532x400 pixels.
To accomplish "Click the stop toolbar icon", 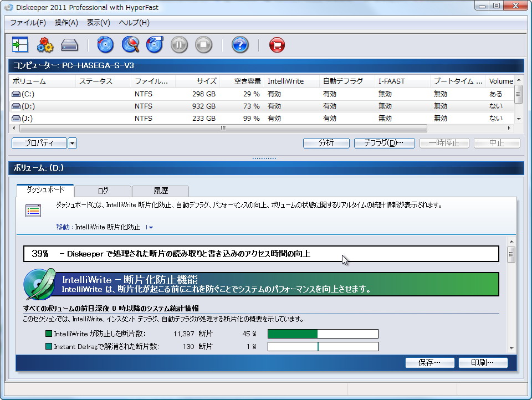I will [203, 44].
